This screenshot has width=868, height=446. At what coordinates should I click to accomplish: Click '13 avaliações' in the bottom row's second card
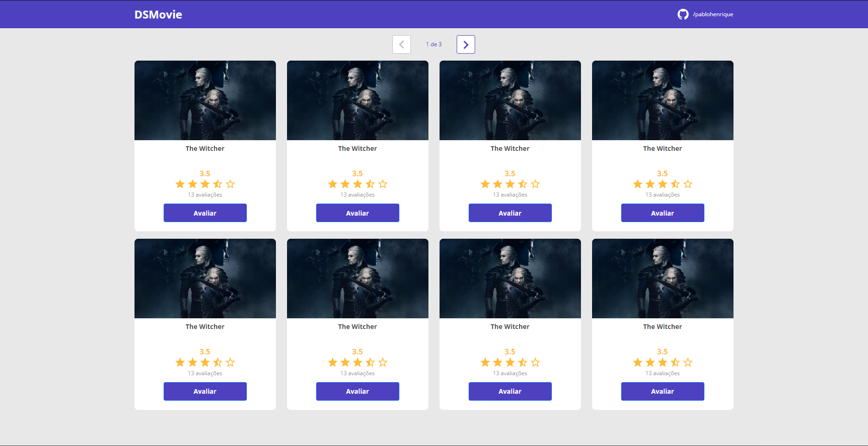click(357, 373)
